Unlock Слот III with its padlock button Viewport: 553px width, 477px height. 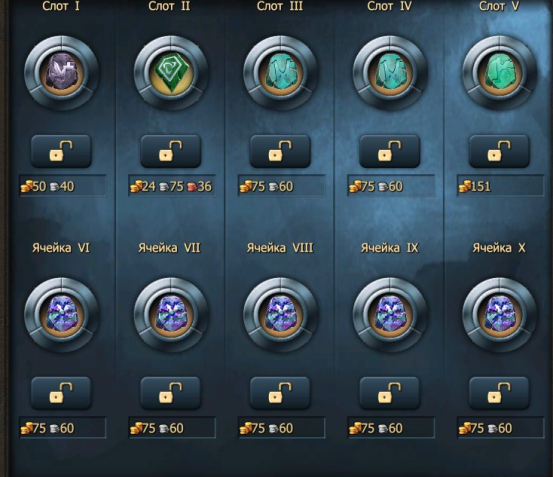tap(280, 151)
